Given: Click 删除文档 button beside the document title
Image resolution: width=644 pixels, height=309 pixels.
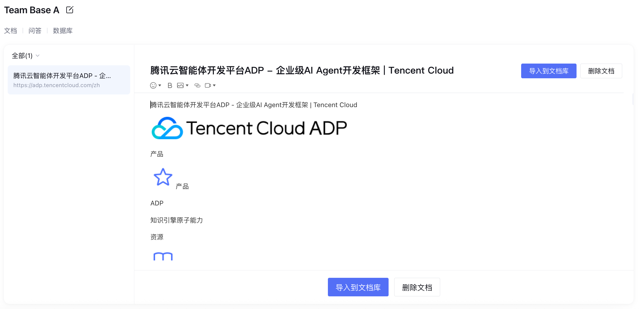Looking at the screenshot, I should click(601, 71).
